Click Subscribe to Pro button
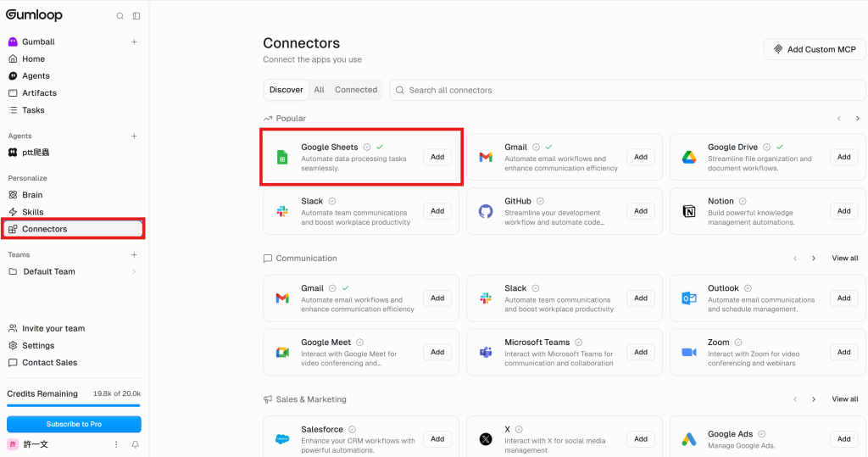The image size is (868, 457). click(75, 424)
